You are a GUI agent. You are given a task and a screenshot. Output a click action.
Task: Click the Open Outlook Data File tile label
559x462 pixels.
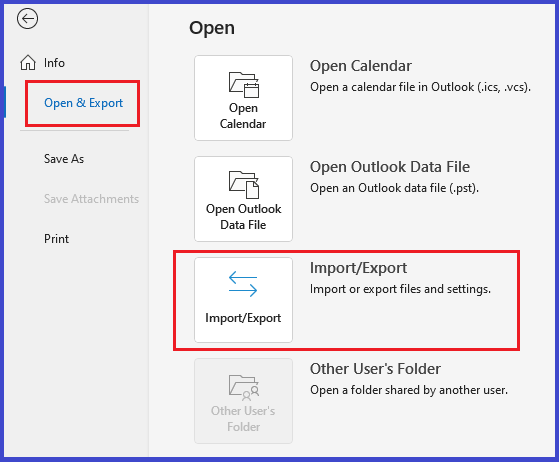pyautogui.click(x=243, y=217)
